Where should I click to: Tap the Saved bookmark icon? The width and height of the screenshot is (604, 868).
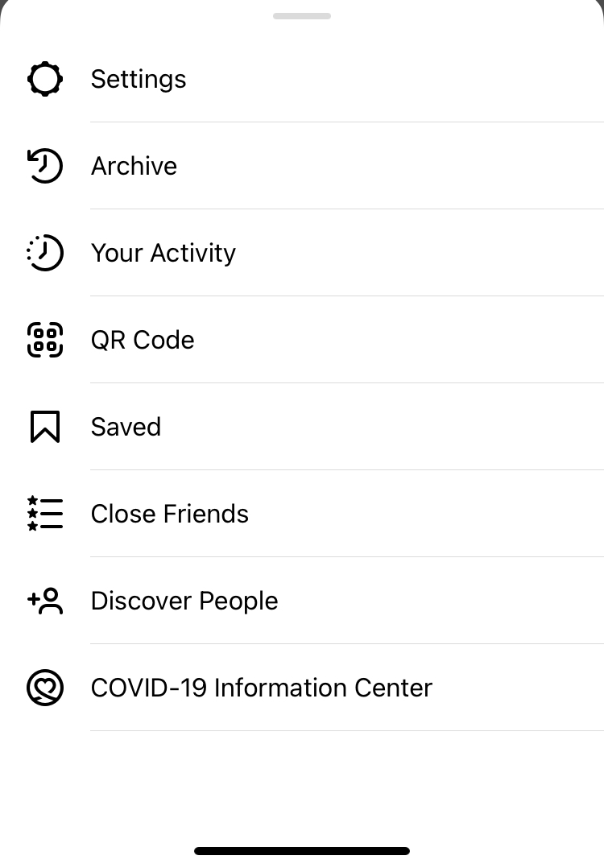45,427
